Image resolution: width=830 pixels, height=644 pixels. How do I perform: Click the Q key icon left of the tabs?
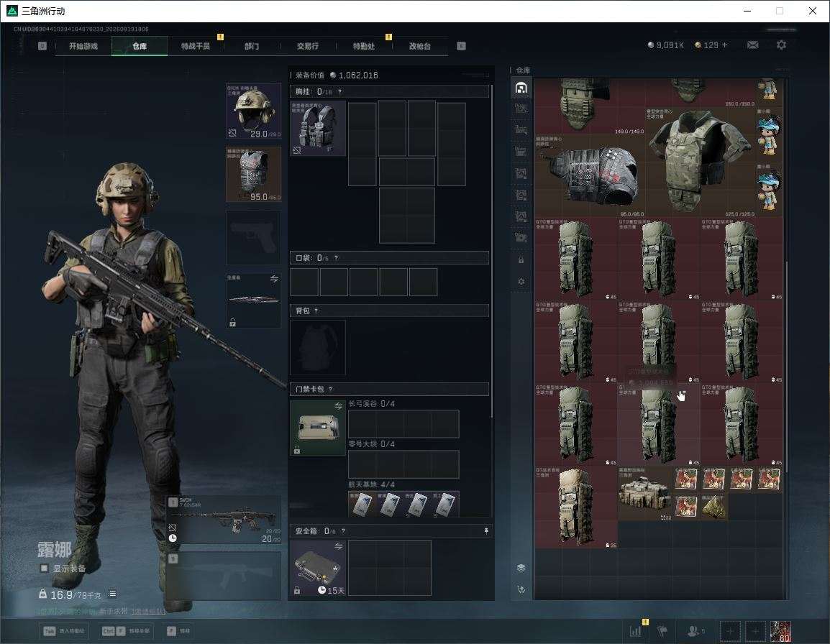pyautogui.click(x=42, y=46)
